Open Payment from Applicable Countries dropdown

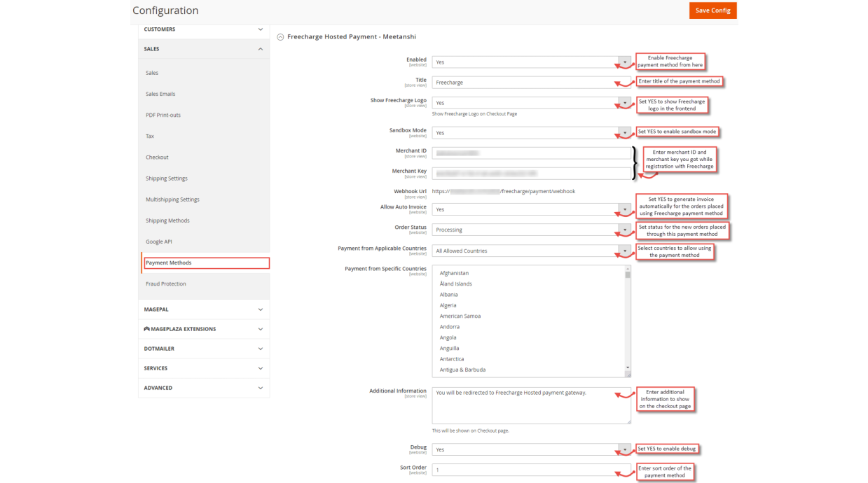coord(531,251)
